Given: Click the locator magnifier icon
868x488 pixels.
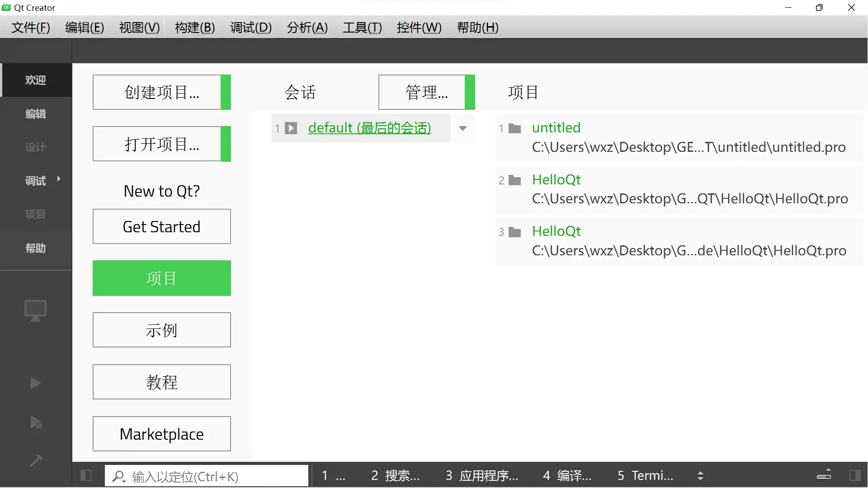Looking at the screenshot, I should tap(118, 476).
